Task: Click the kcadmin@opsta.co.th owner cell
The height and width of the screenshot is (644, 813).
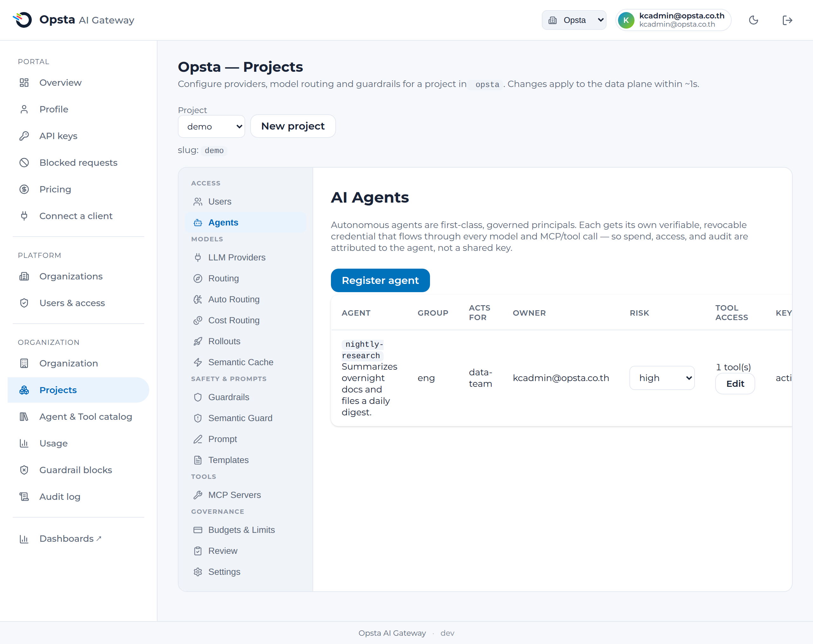Action: click(x=561, y=378)
